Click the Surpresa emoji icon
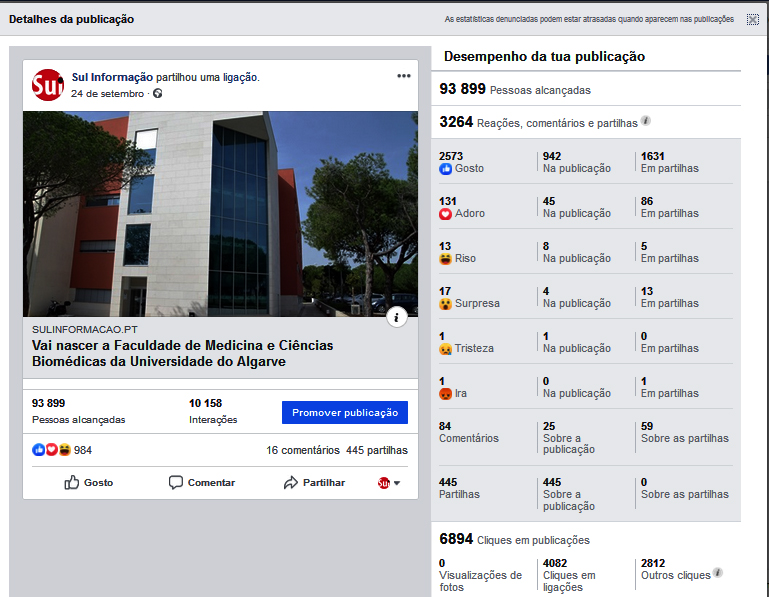This screenshot has width=769, height=597. pos(445,304)
